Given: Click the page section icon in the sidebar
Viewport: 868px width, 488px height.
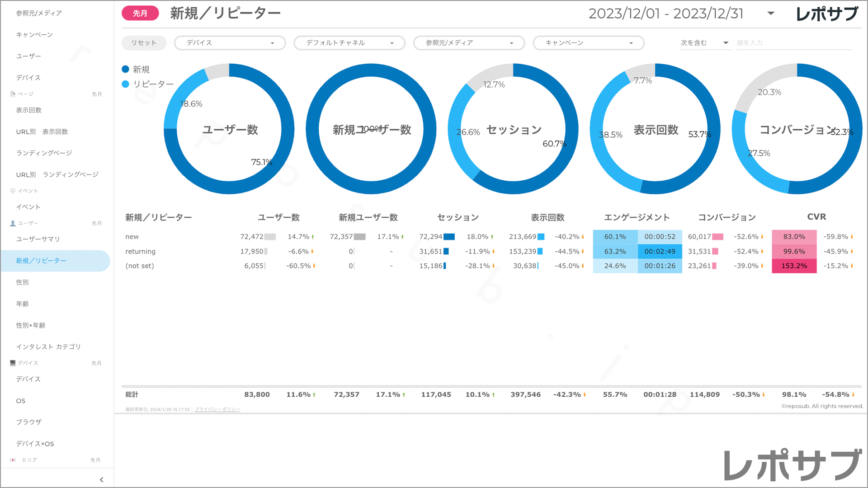Looking at the screenshot, I should (x=13, y=94).
